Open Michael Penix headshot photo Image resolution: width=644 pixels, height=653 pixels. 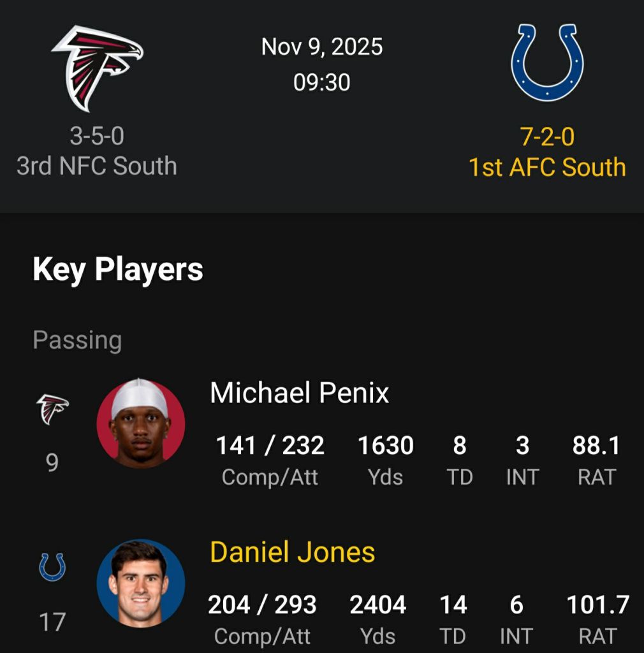pyautogui.click(x=141, y=424)
